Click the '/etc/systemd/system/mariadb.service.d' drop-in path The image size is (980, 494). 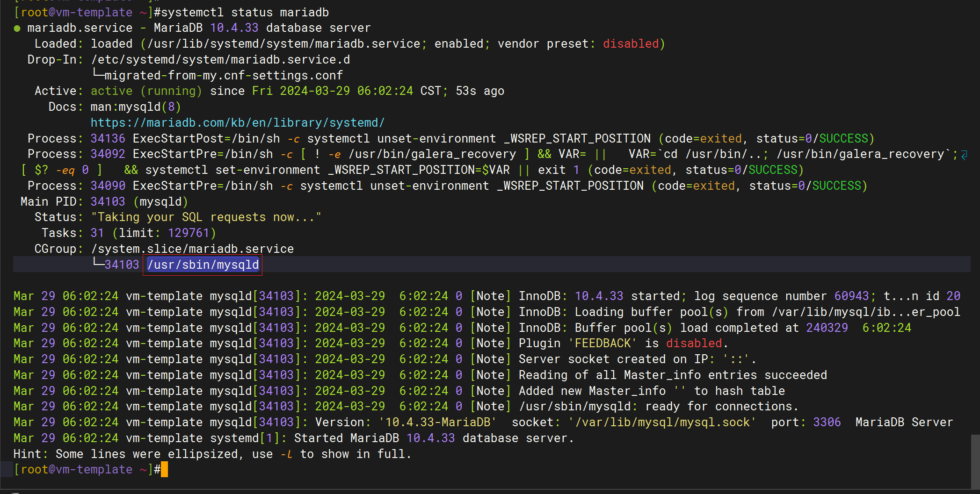point(220,60)
